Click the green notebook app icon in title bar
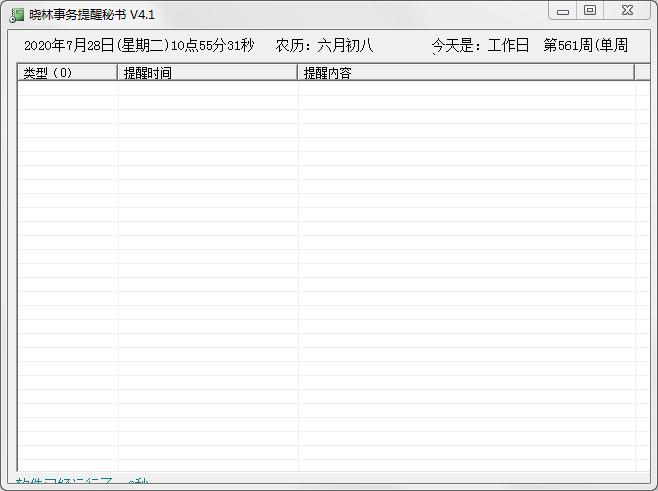 [x=17, y=15]
